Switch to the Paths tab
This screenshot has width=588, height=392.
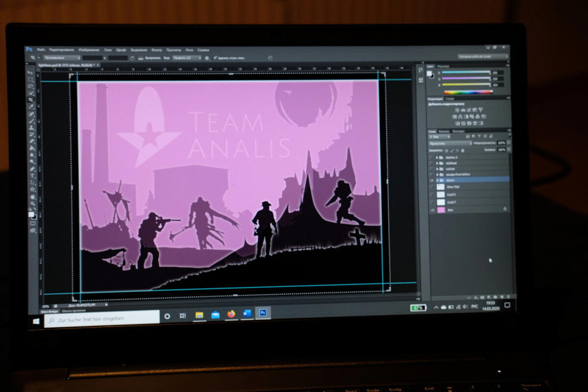(458, 131)
